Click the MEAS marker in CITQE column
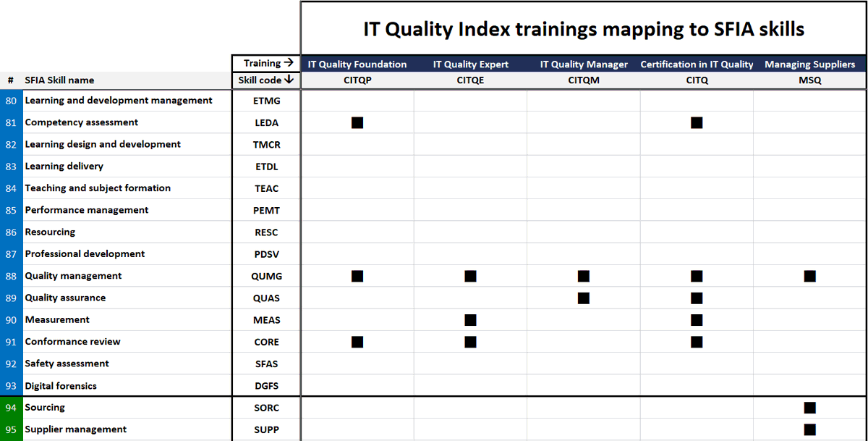Viewport: 868px width, 441px height. 471,319
